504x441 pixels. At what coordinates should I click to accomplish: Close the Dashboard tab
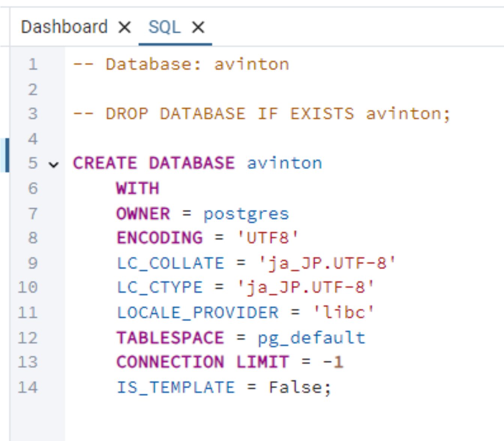point(124,27)
